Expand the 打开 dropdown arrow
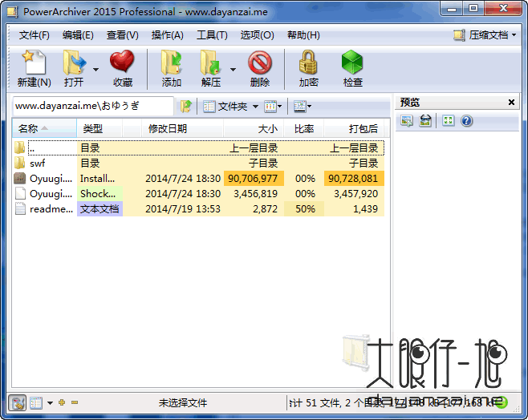 pos(96,69)
